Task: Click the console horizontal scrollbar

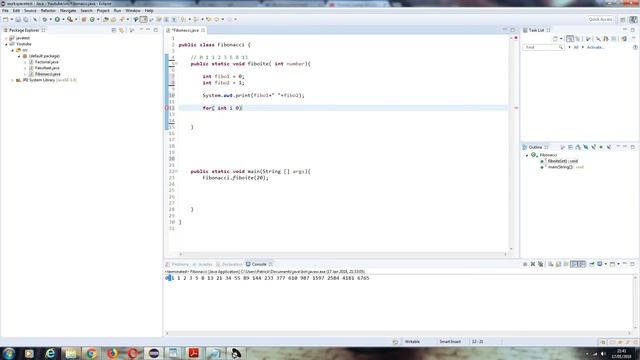Action: 398,333
